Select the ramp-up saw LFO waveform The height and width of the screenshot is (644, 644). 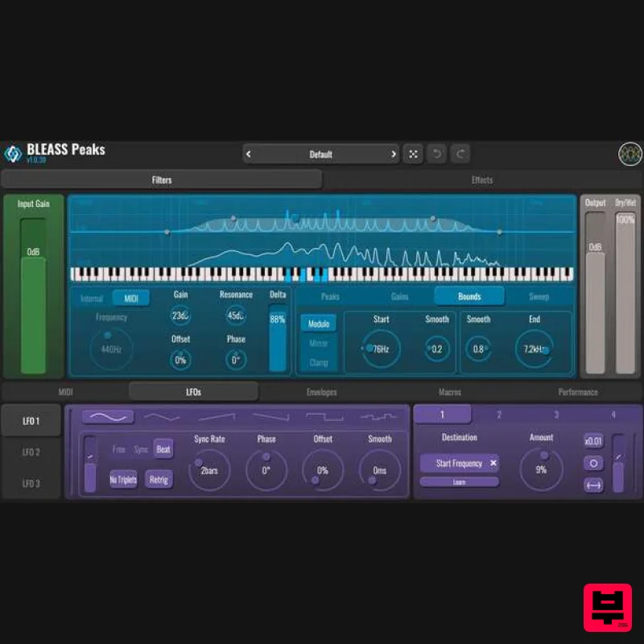pyautogui.click(x=217, y=417)
